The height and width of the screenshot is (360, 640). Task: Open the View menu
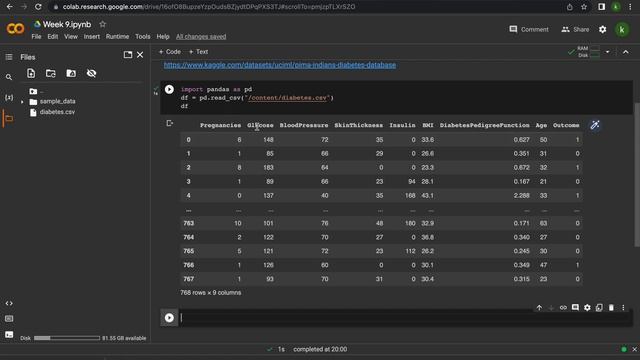(x=71, y=37)
